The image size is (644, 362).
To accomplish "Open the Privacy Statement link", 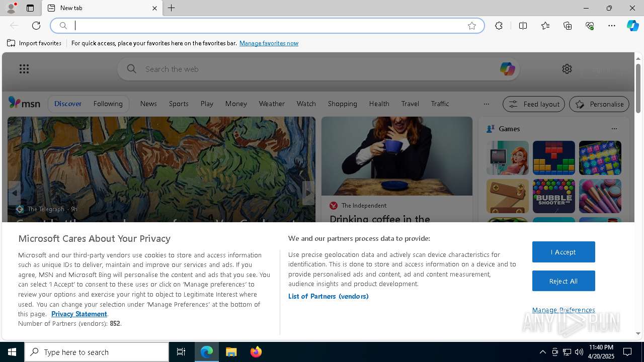I will pyautogui.click(x=79, y=314).
